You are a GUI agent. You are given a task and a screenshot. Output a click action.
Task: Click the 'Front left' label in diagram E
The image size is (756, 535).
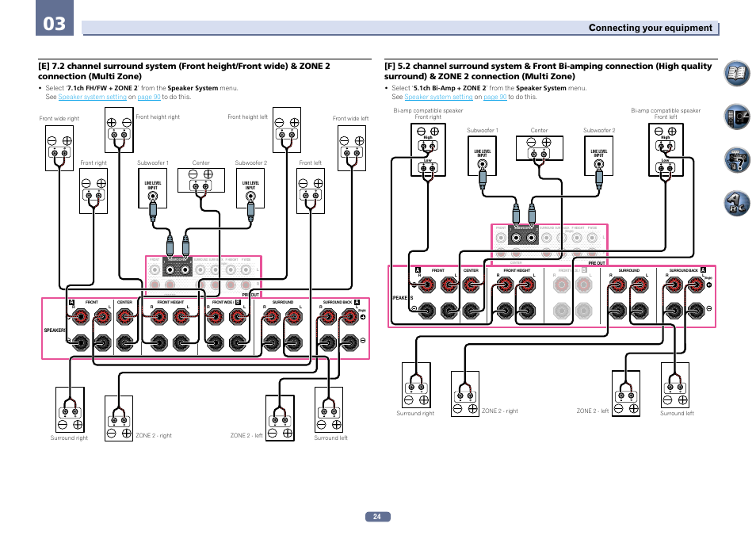pos(310,163)
